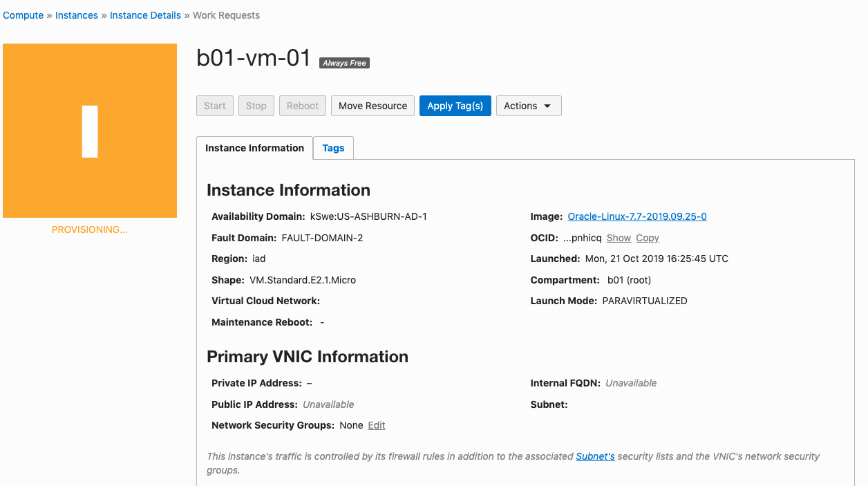Edit the Network Security Groups

pyautogui.click(x=376, y=424)
